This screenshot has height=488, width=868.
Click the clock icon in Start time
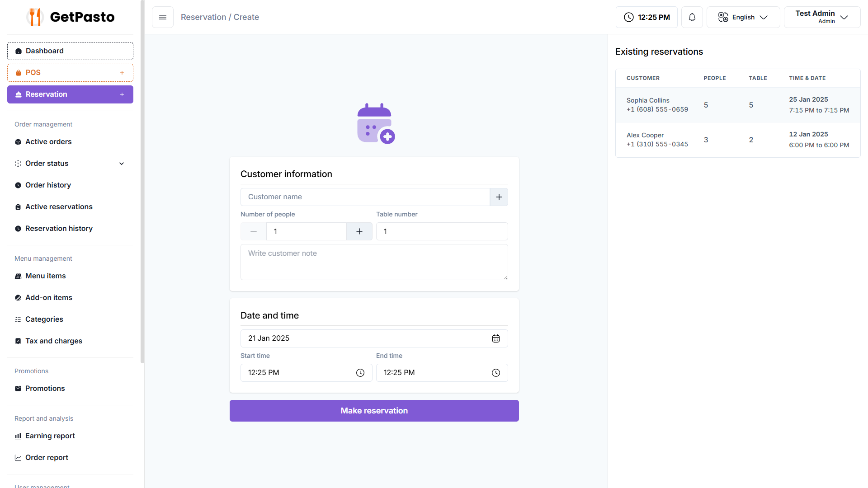tap(360, 373)
